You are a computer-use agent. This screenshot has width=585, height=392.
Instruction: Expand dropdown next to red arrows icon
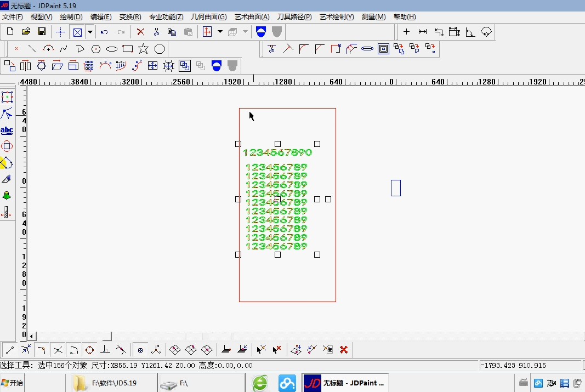(220, 32)
